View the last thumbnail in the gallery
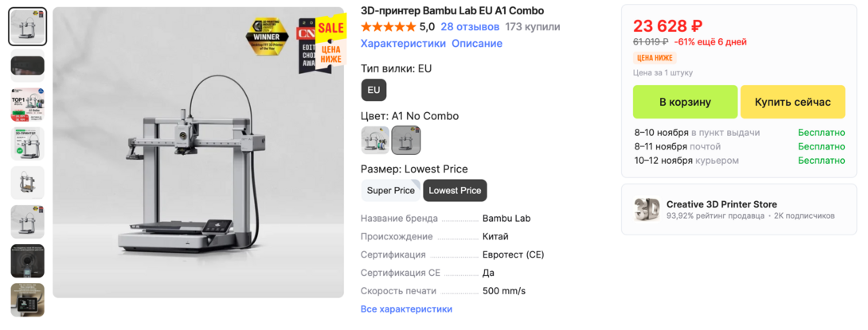 point(28,300)
